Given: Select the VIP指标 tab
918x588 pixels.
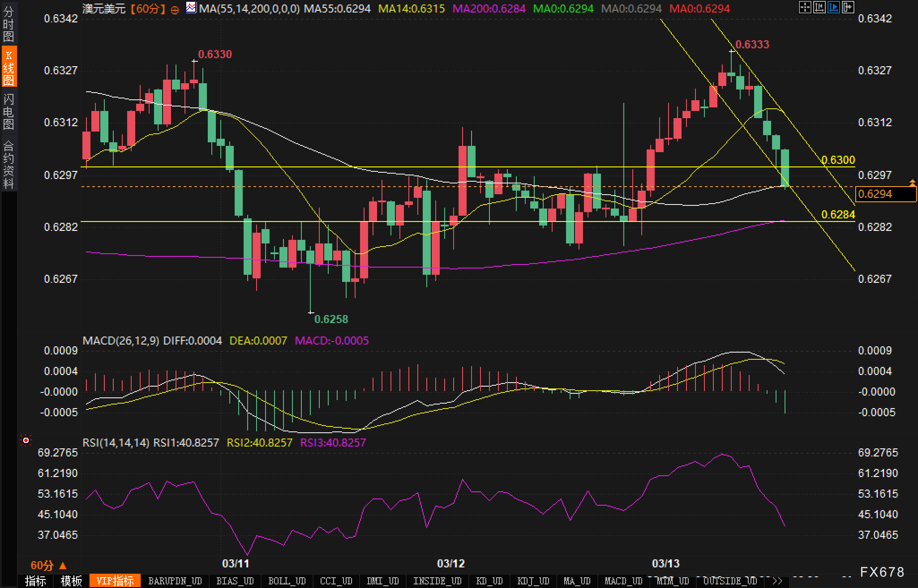Looking at the screenshot, I should pos(115,581).
